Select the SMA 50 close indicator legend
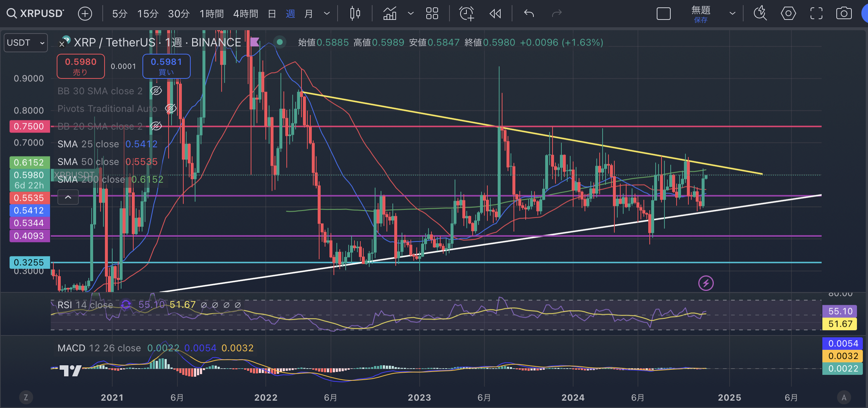This screenshot has width=868, height=408. 107,162
